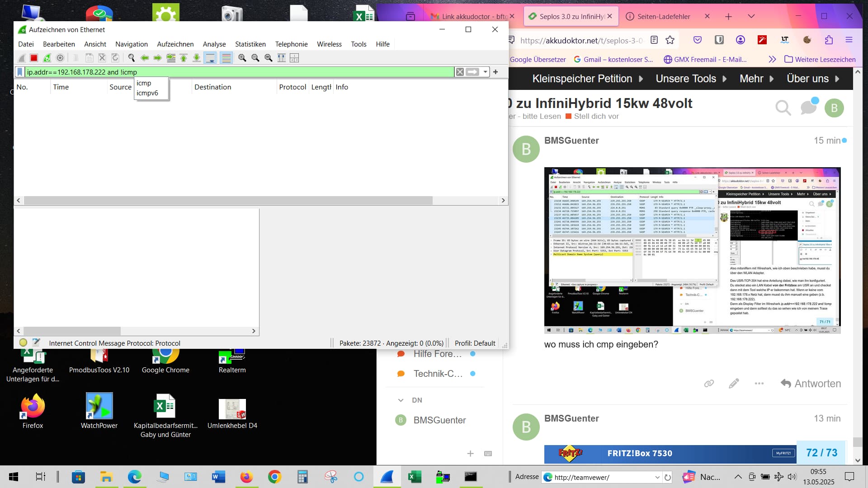Viewport: 868px width, 488px height.
Task: Click Antworten to reply to the post
Action: tap(811, 384)
